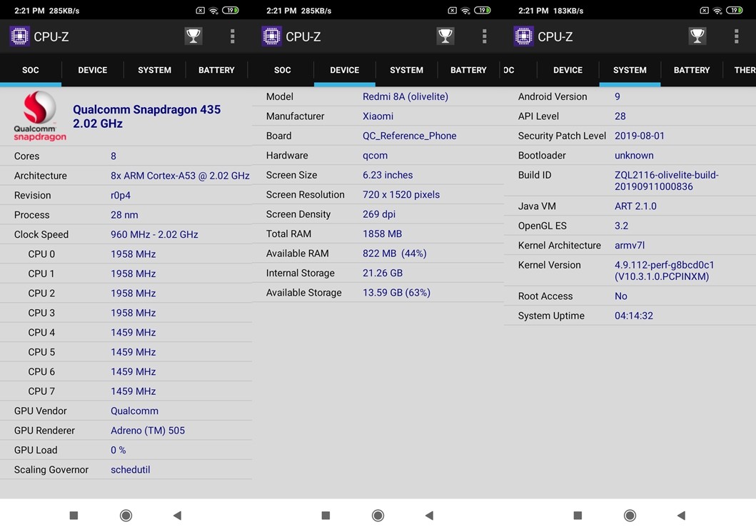Tap the Total RAM value 1858 MB

383,234
